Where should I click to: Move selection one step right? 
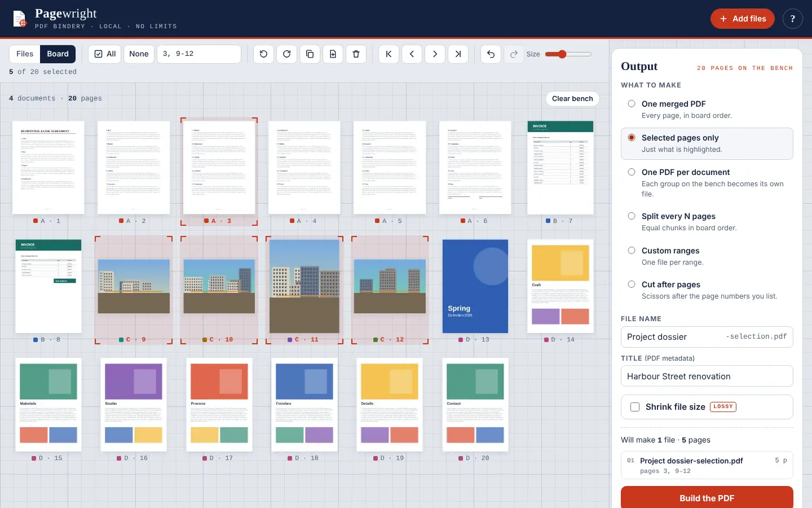coord(435,54)
